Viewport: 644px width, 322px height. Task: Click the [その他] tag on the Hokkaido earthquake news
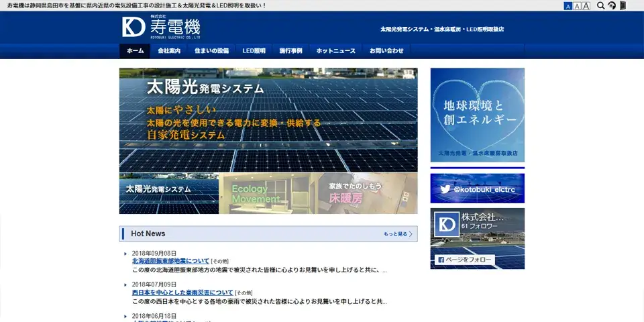click(x=220, y=261)
